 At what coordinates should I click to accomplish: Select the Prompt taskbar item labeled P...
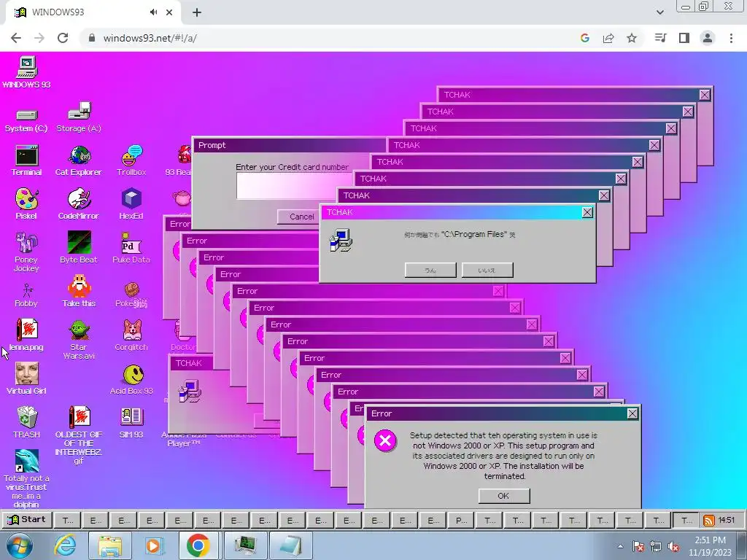[x=461, y=521]
